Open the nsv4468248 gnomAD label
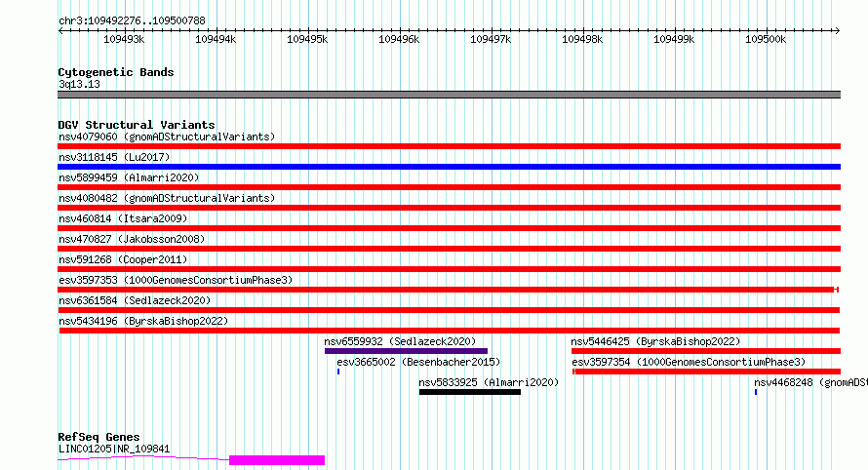The width and height of the screenshot is (868, 470). (810, 382)
